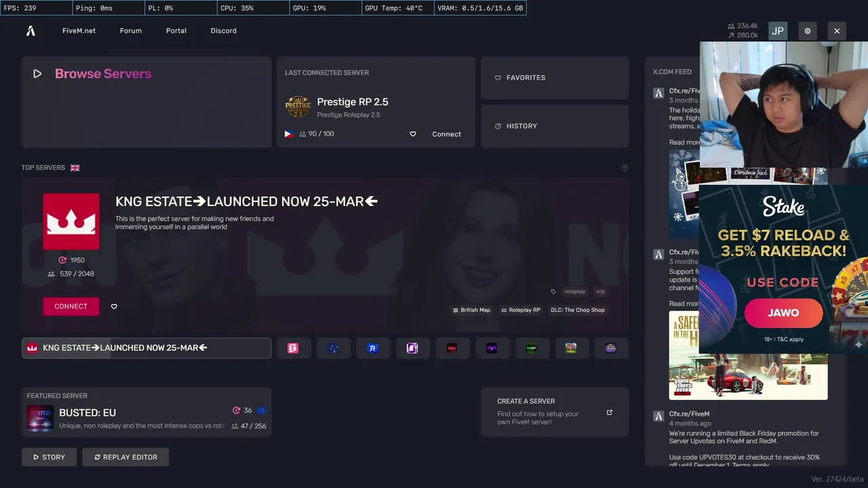This screenshot has height=488, width=868.
Task: Close the launcher with the X button
Action: point(837,31)
